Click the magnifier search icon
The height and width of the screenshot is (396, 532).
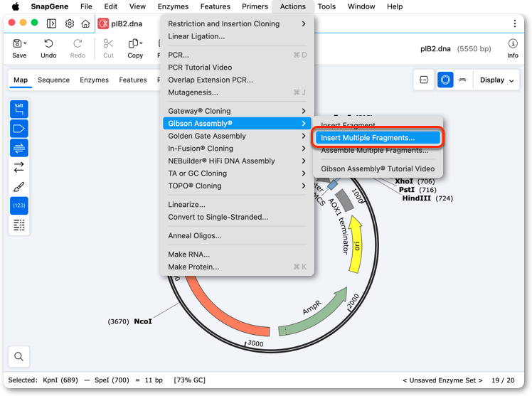(x=19, y=356)
